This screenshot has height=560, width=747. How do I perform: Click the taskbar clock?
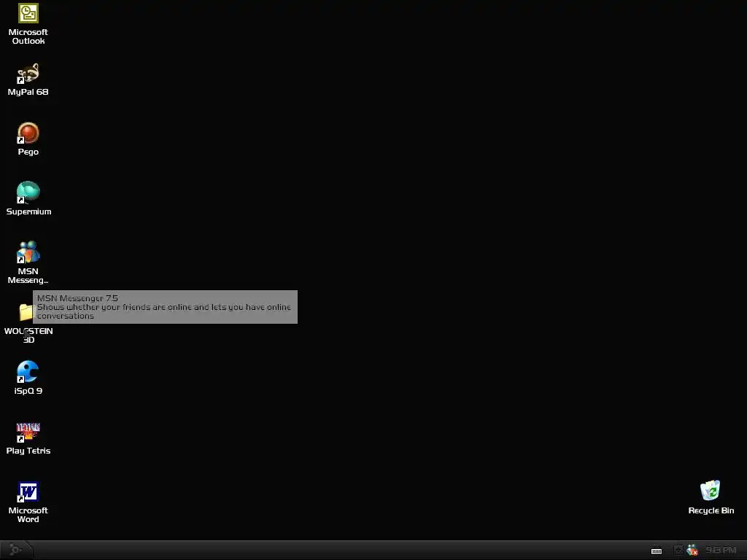coord(721,551)
